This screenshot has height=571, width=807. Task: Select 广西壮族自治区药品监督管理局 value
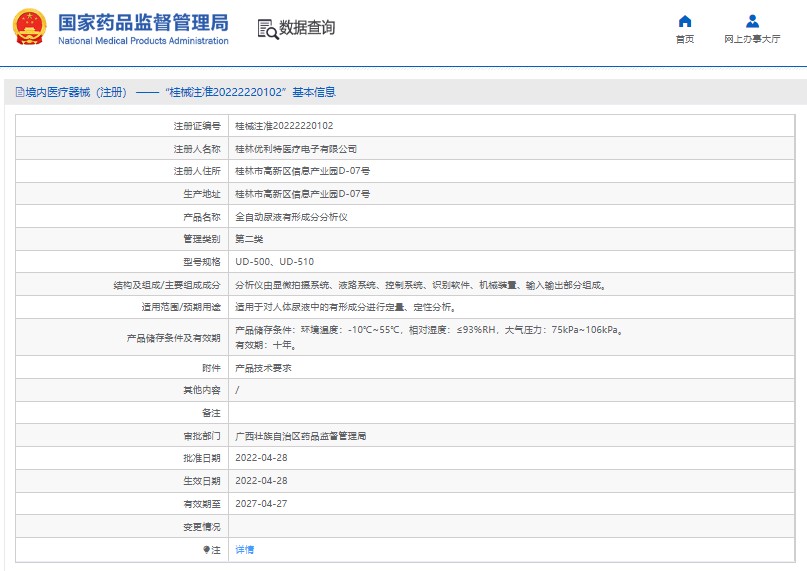pyautogui.click(x=301, y=436)
